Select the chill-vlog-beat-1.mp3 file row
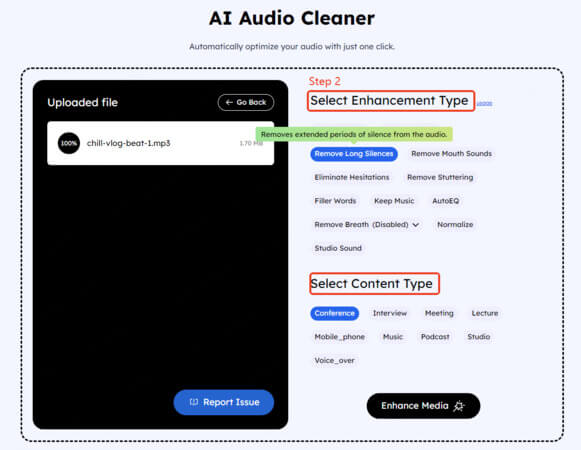 click(160, 143)
